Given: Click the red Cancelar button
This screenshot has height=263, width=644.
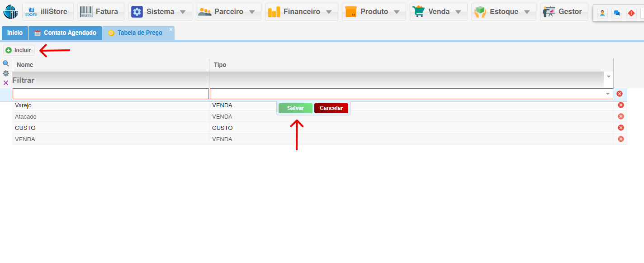Looking at the screenshot, I should tap(331, 108).
